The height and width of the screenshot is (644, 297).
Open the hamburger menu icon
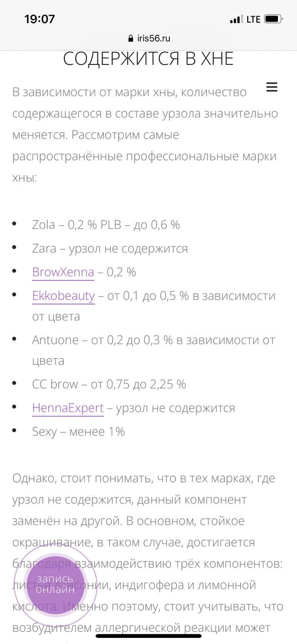[272, 87]
